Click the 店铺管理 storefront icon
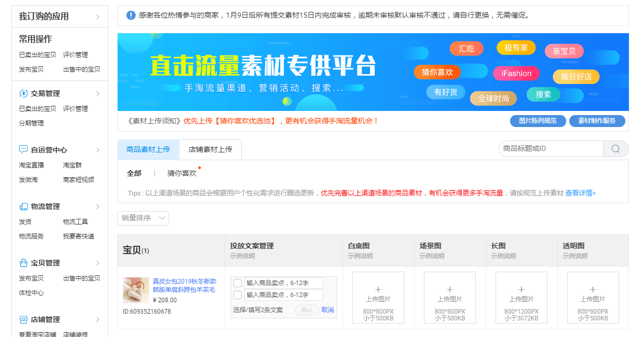The height and width of the screenshot is (337, 644). tap(23, 319)
